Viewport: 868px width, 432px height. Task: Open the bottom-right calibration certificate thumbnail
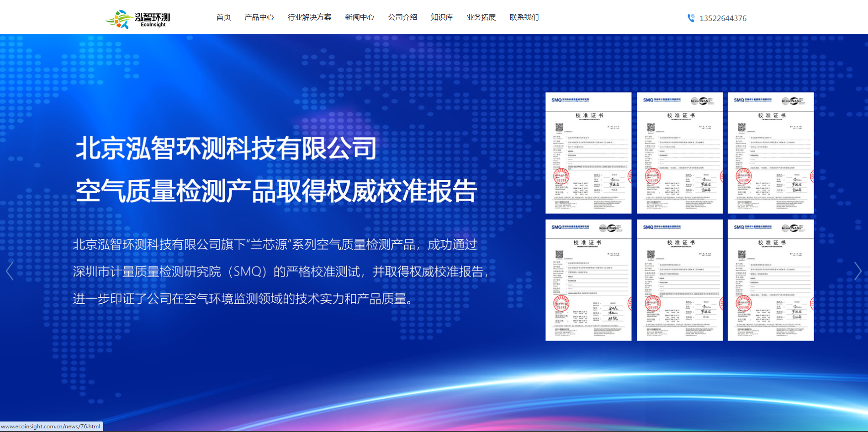771,280
